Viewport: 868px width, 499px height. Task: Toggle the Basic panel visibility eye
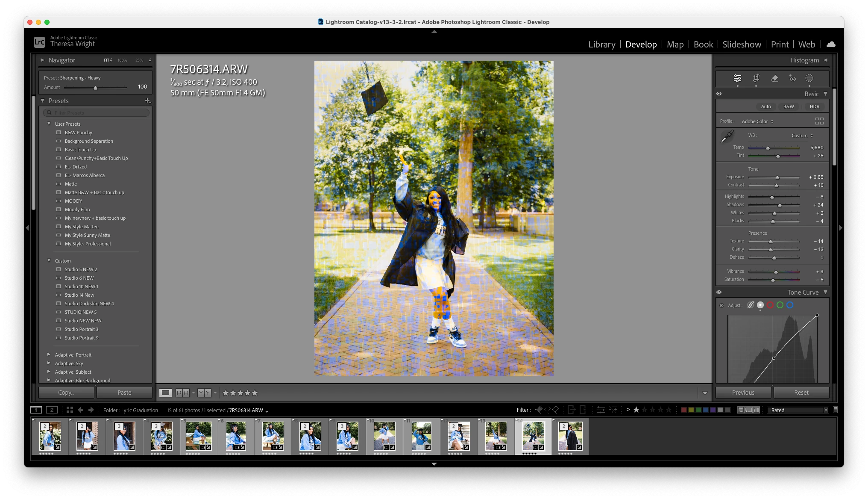(x=719, y=94)
